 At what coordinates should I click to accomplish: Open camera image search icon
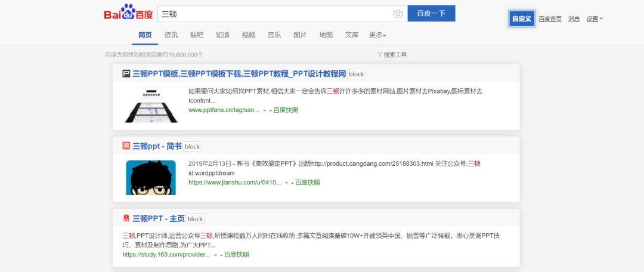[x=398, y=14]
